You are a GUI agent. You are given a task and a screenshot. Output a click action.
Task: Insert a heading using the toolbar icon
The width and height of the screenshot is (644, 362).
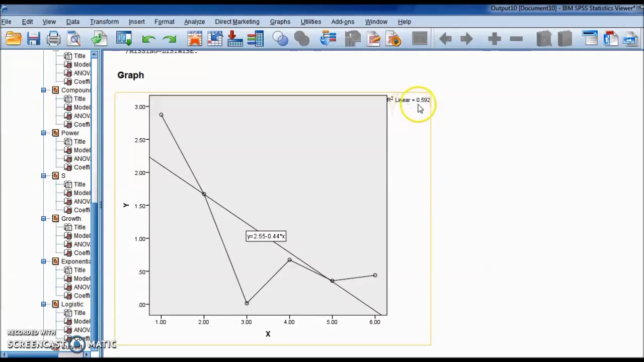pyautogui.click(x=590, y=38)
